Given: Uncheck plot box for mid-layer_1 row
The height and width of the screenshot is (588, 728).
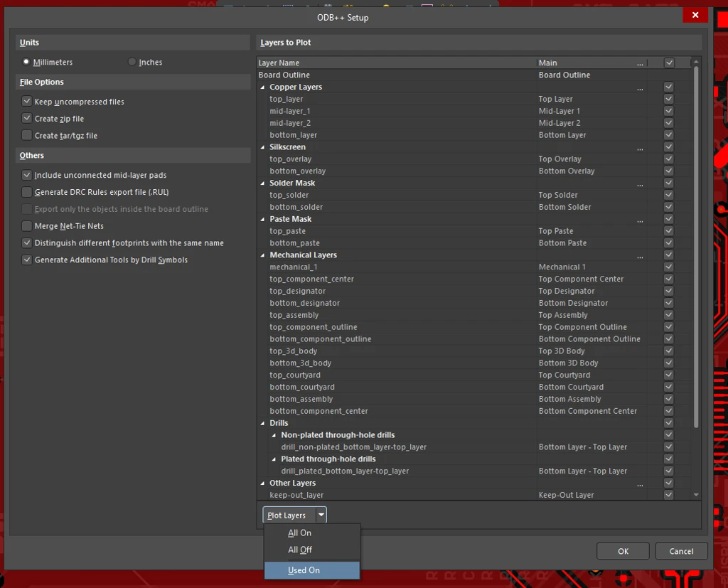Looking at the screenshot, I should point(668,111).
